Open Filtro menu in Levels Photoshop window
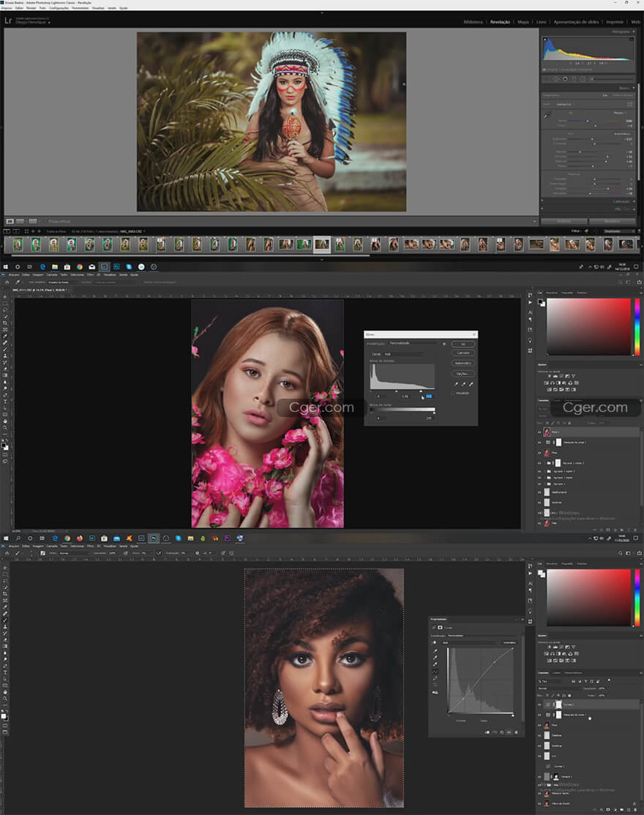 (90, 274)
